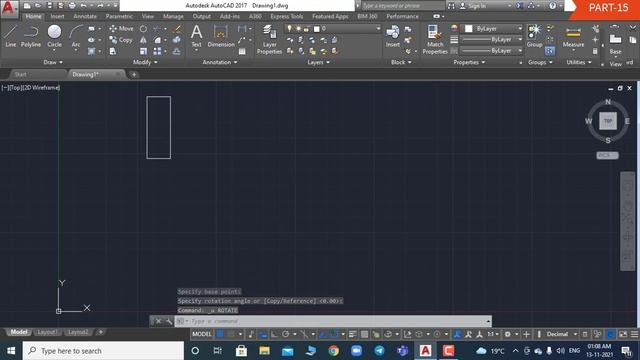Image resolution: width=640 pixels, height=360 pixels.
Task: Expand the Layers panel
Action: point(318,62)
